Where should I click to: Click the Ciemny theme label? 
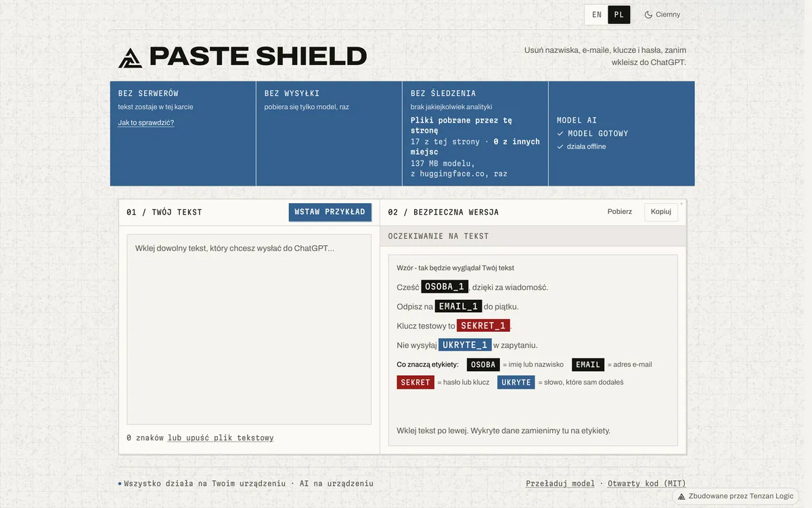coord(668,14)
